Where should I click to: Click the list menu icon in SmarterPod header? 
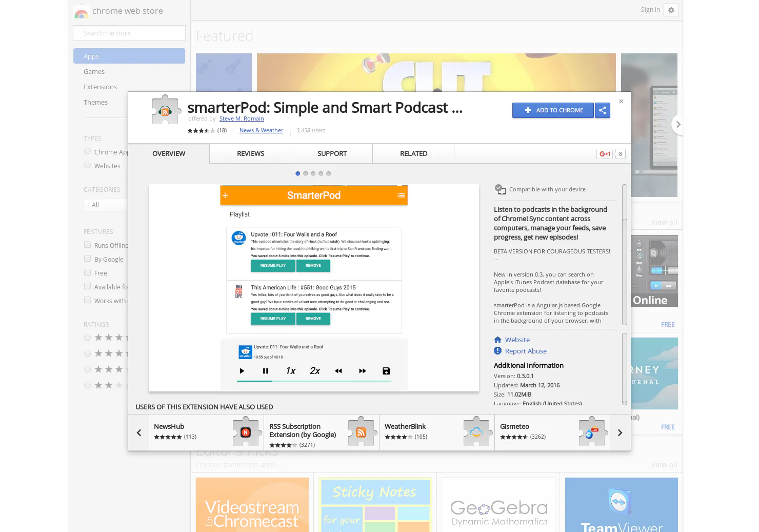coord(401,195)
